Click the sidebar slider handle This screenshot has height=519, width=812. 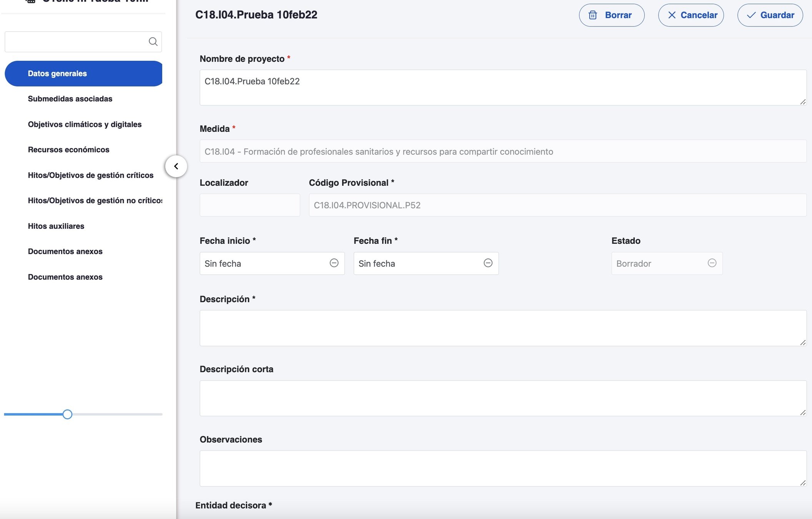[67, 414]
